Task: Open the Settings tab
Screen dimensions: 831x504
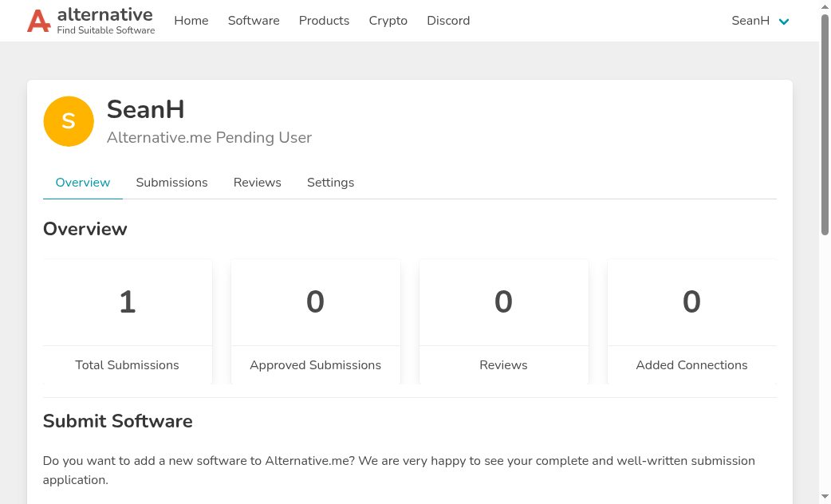Action: tap(330, 183)
